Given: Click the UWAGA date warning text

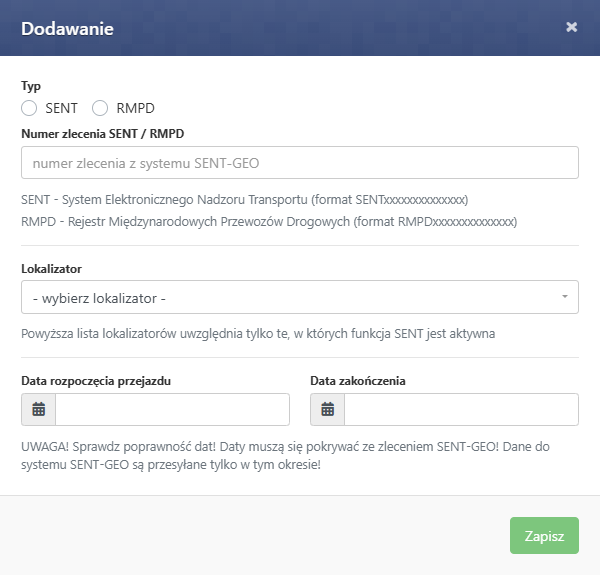Looking at the screenshot, I should point(285,456).
